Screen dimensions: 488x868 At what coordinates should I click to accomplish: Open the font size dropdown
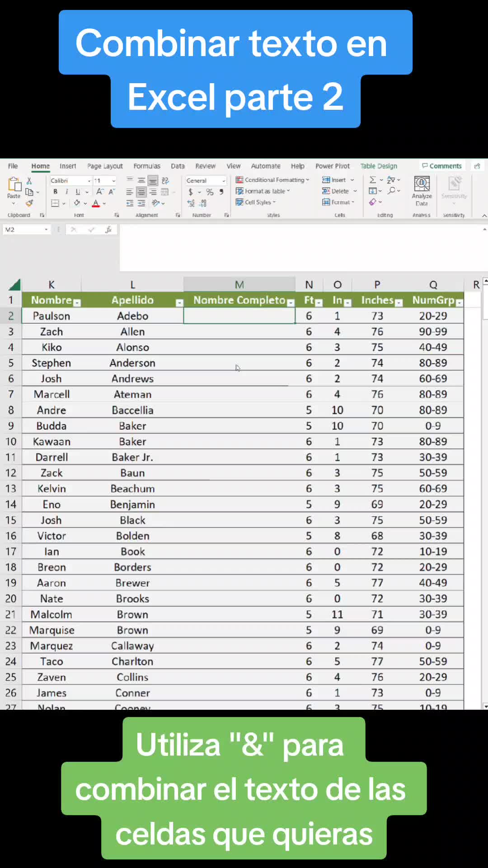click(x=114, y=181)
